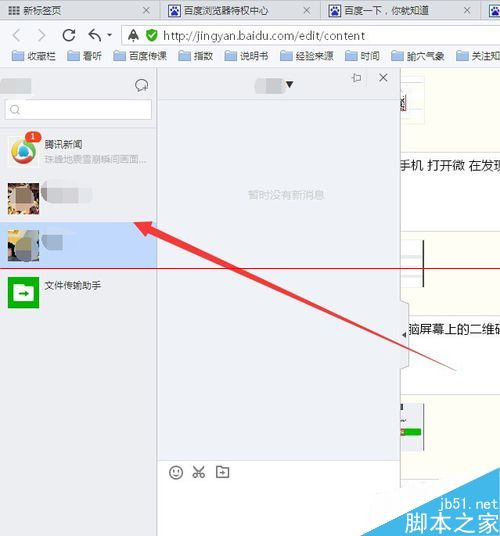Open the 胎六气象 bookmarks folder
The image size is (500, 536).
(x=418, y=56)
